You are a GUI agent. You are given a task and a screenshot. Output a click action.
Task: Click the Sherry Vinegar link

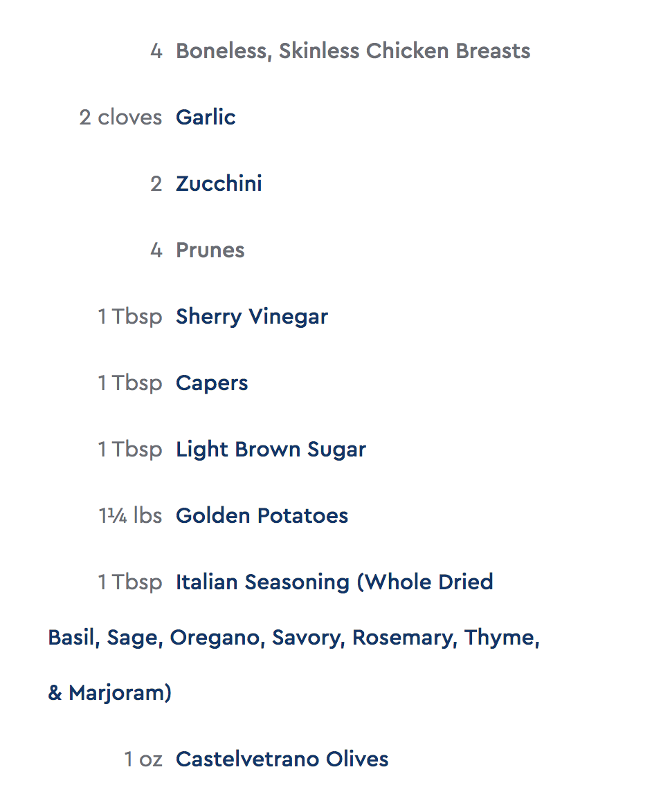(252, 317)
